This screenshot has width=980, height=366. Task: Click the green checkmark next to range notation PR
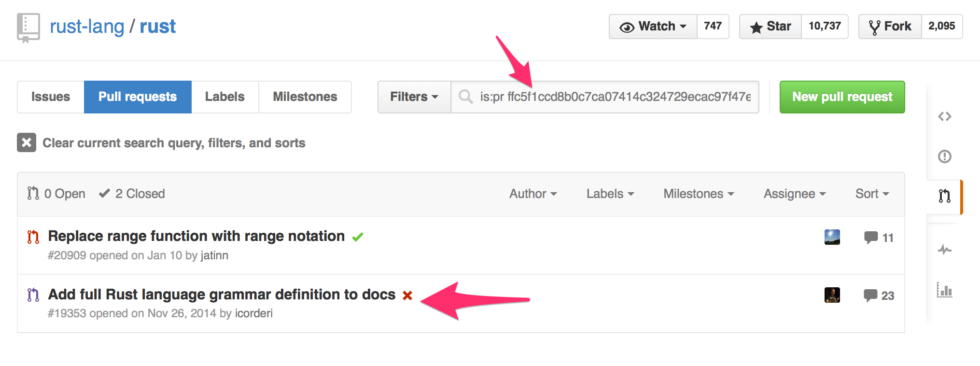[x=357, y=236]
